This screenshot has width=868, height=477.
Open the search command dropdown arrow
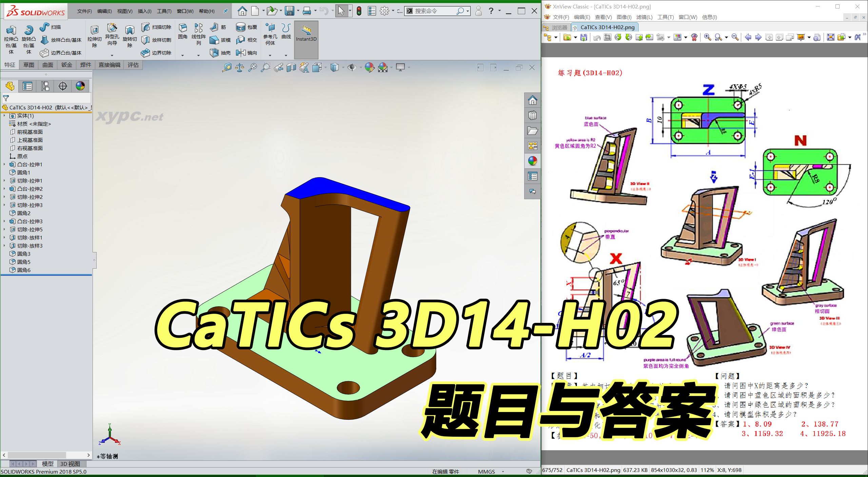pyautogui.click(x=468, y=11)
